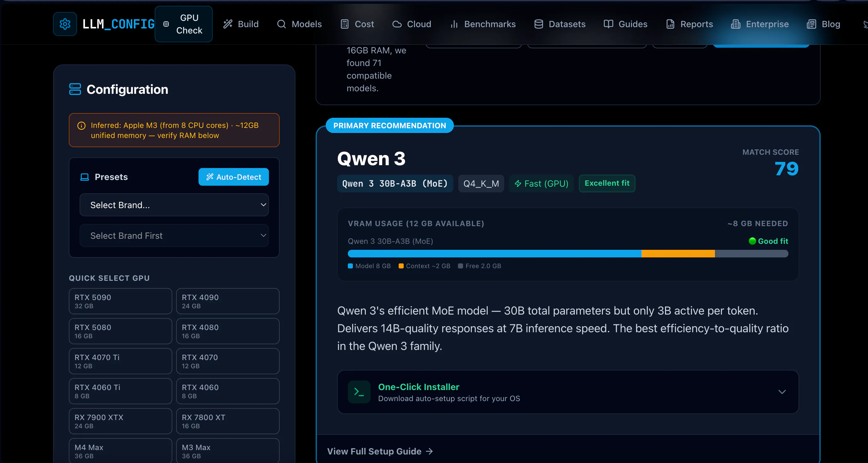868x463 pixels.
Task: Go to the Blog page
Action: pos(823,24)
